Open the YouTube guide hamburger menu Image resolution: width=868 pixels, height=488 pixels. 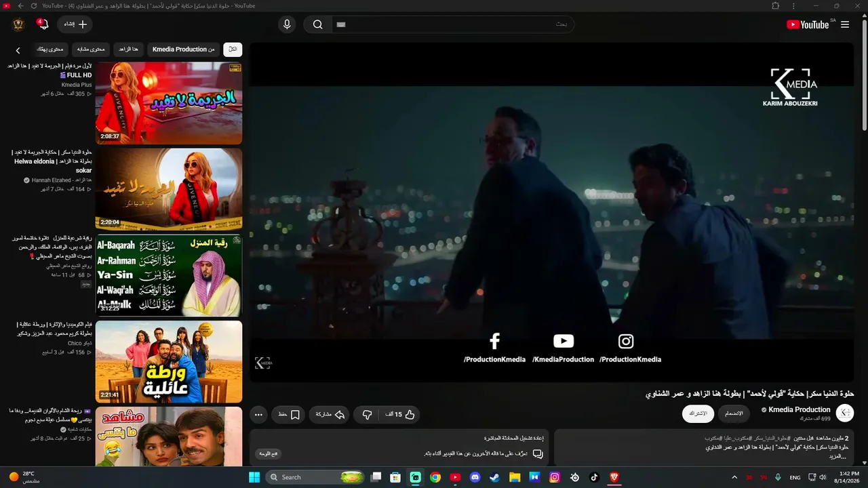[845, 24]
